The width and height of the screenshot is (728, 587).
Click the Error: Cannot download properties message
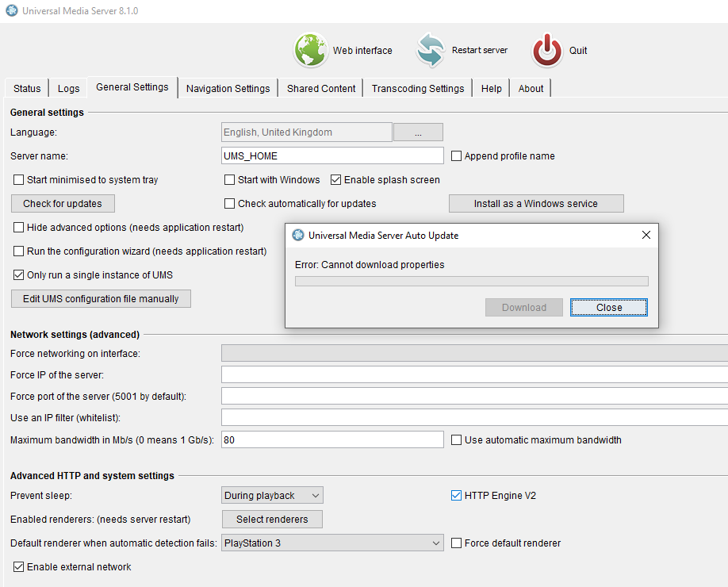(x=370, y=265)
